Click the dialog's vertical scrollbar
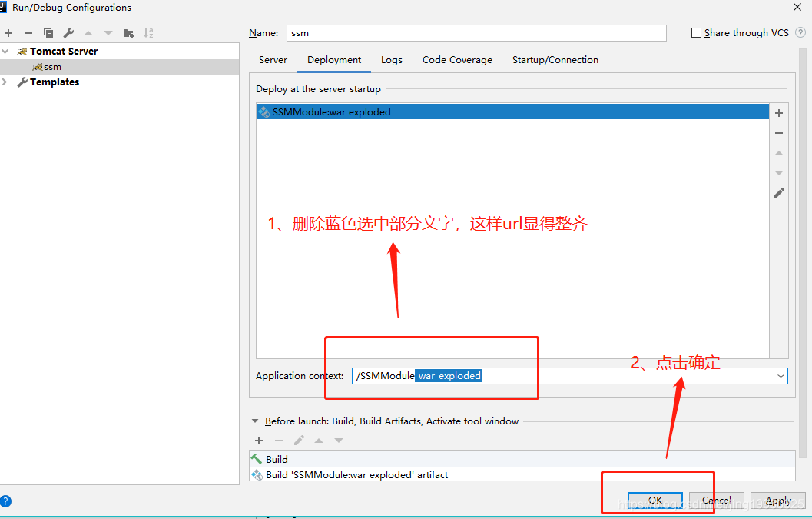812x519 pixels. coord(803,254)
